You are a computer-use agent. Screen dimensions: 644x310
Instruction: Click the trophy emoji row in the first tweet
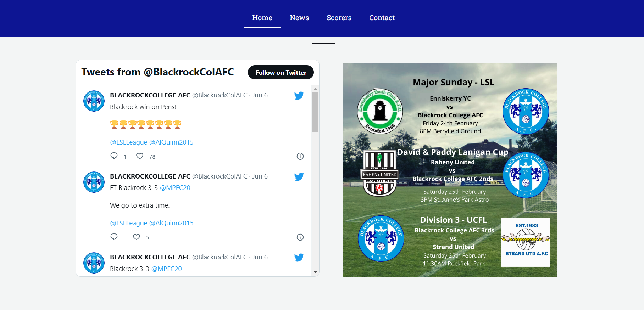pyautogui.click(x=146, y=124)
